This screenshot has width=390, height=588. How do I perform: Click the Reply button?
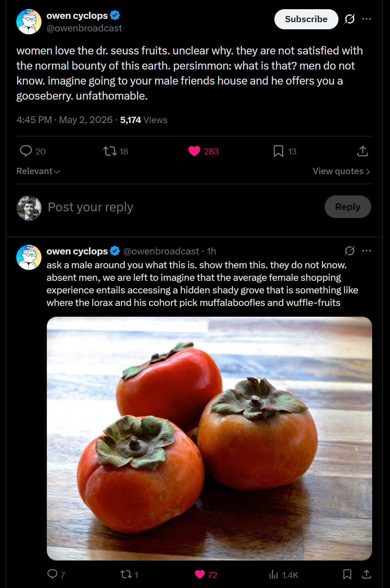pos(348,207)
